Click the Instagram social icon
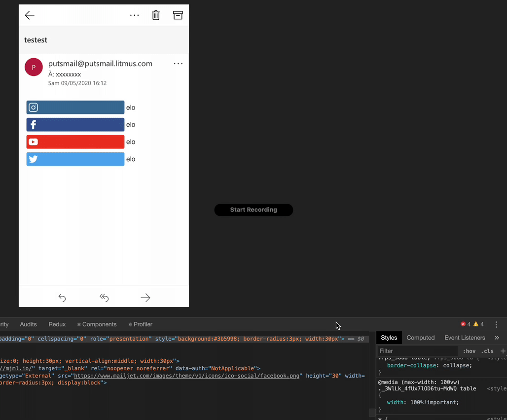The image size is (507, 420). (34, 107)
